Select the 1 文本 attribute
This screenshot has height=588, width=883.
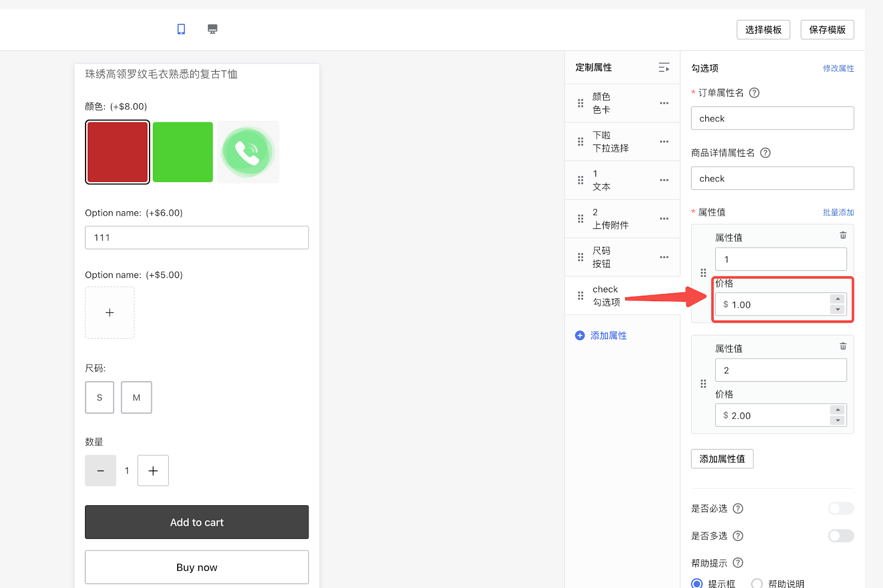click(x=623, y=180)
